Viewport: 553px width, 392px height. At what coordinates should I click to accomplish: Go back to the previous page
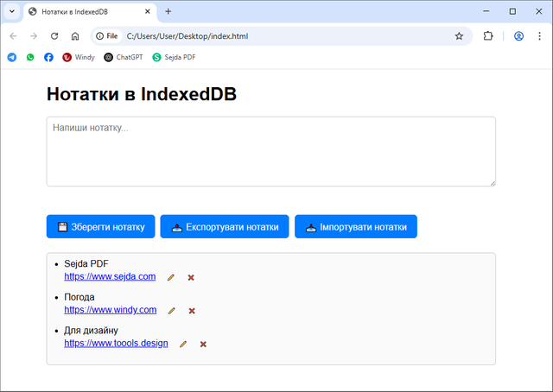[x=13, y=36]
